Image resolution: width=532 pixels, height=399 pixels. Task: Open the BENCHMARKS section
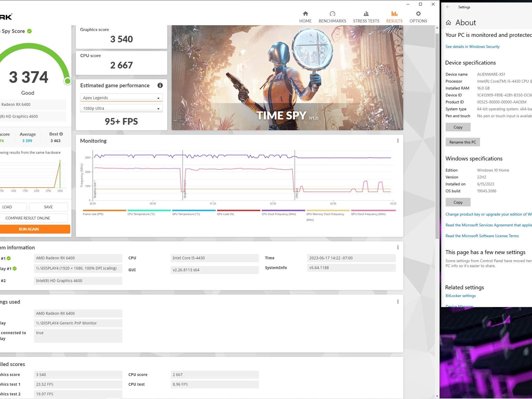332,17
